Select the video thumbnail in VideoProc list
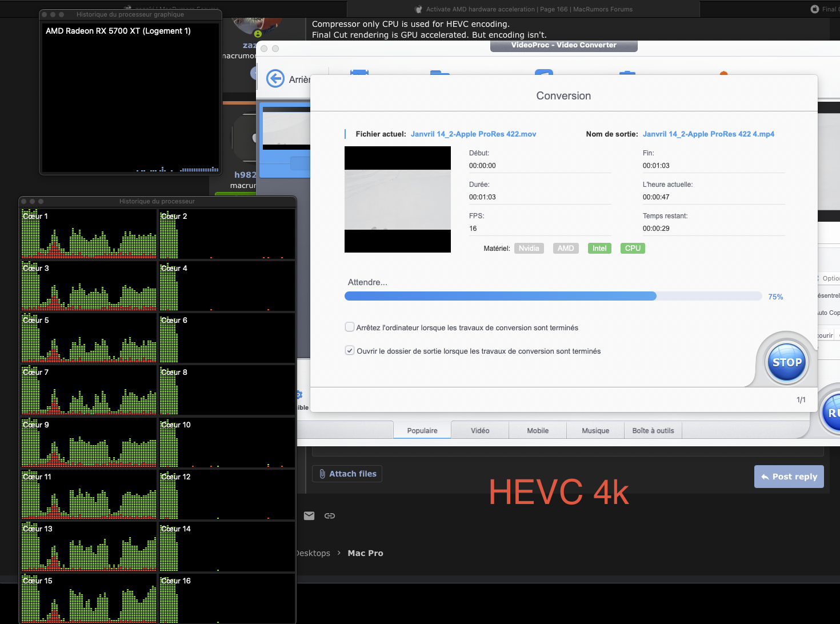Screen dimensions: 840x624 click(x=286, y=129)
